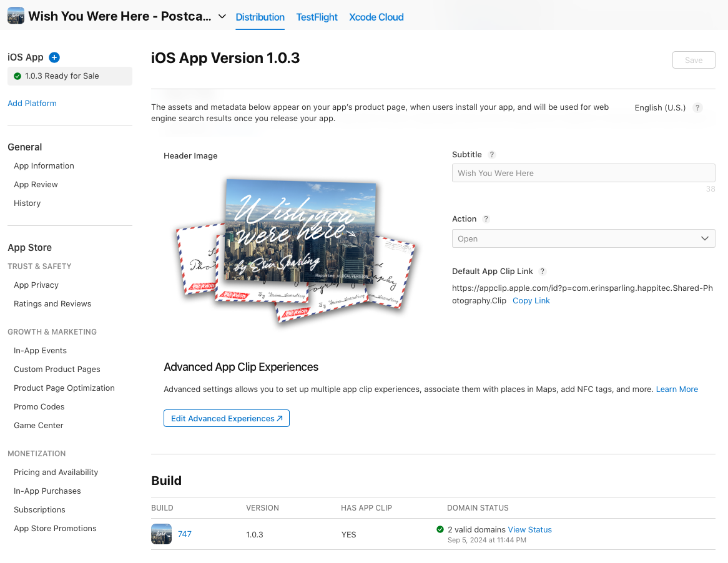Click the postcard header image
This screenshot has width=728, height=563.
coord(293,250)
